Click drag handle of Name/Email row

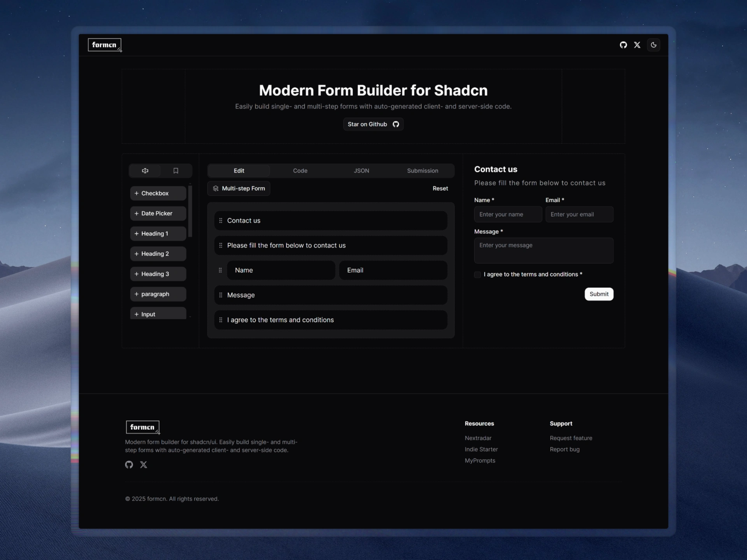(220, 270)
